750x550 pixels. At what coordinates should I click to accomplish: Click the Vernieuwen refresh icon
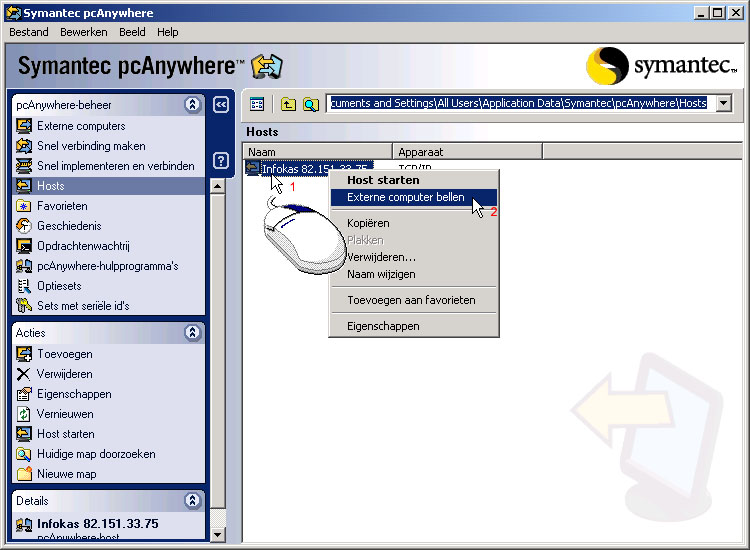point(24,414)
